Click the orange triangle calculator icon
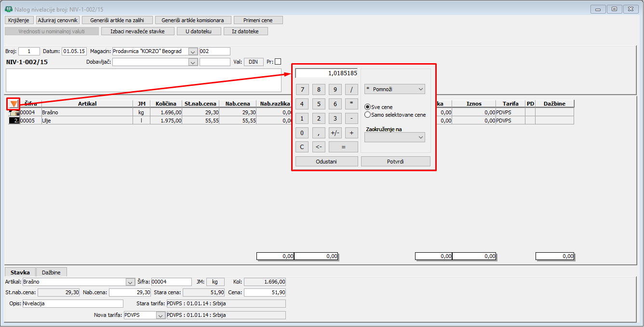Image resolution: width=644 pixels, height=327 pixels. (13, 104)
